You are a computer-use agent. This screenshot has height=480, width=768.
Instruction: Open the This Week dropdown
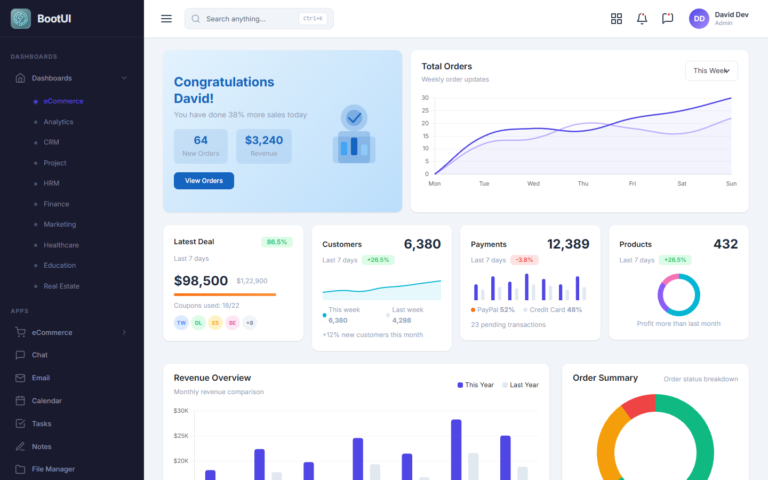click(x=711, y=71)
